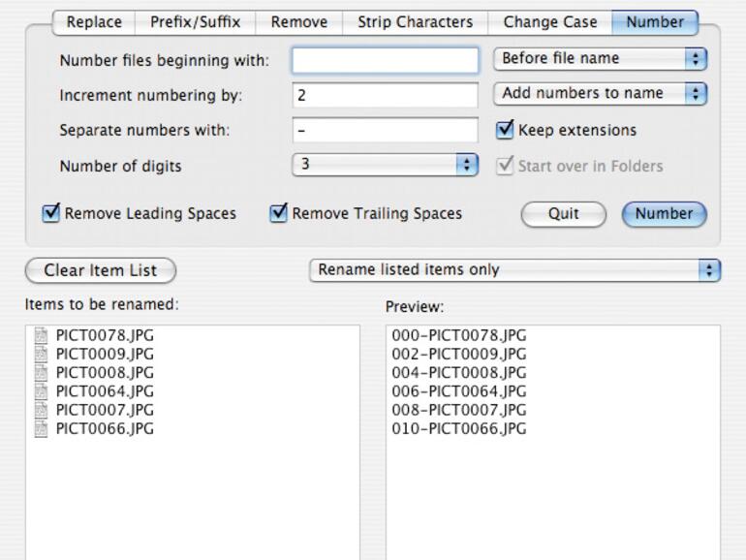The width and height of the screenshot is (746, 560).
Task: Open the Strip Characters tab
Action: coord(415,22)
